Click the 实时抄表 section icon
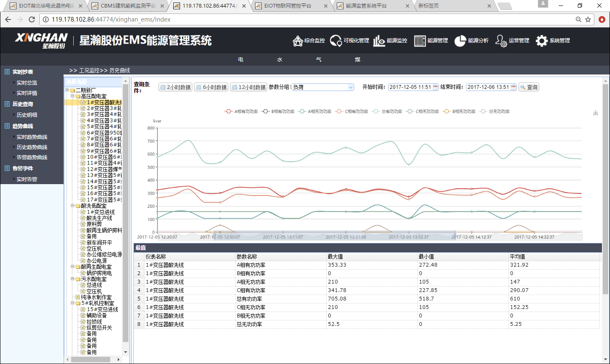The width and height of the screenshot is (610, 364). [7, 72]
